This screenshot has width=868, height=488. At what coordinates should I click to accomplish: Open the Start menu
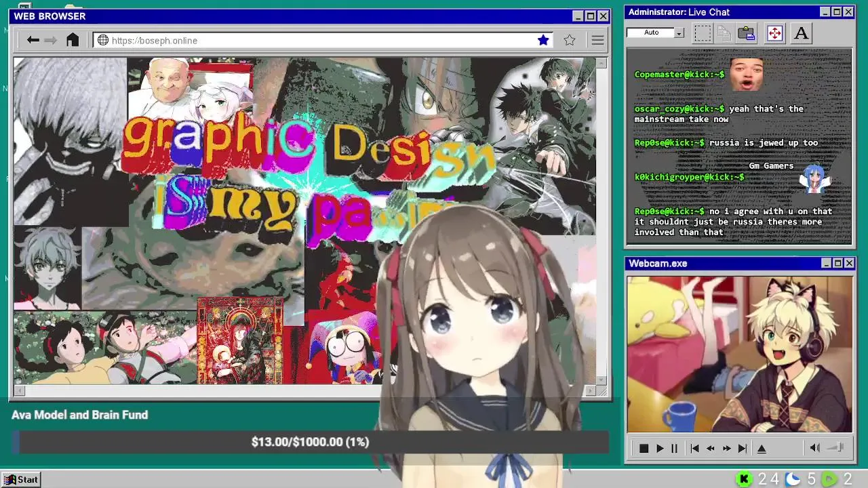pyautogui.click(x=21, y=479)
